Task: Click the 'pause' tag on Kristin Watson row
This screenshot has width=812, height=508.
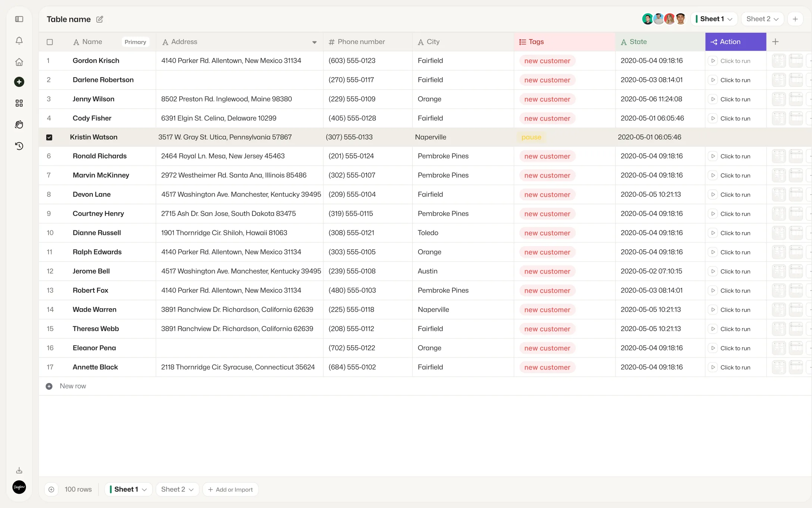Action: (x=531, y=137)
